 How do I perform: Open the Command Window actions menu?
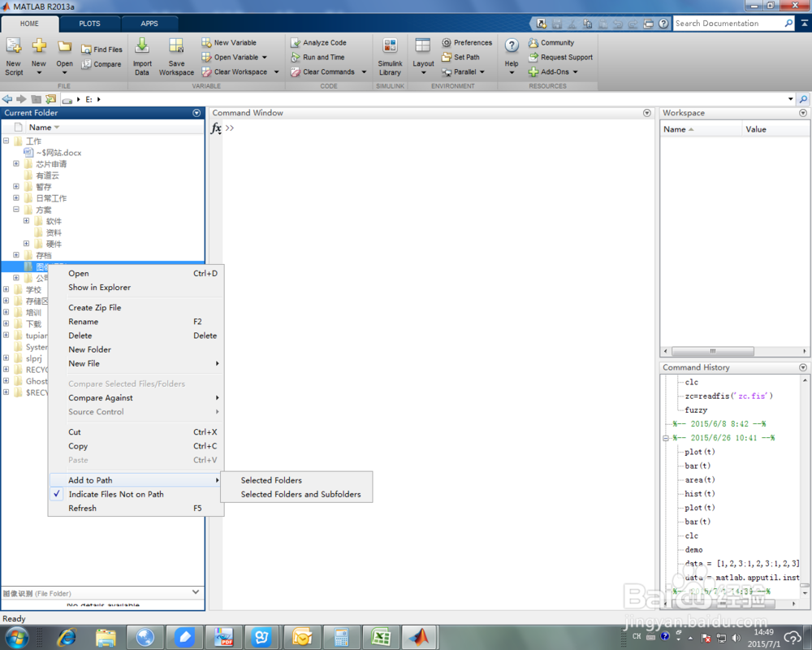pos(647,112)
